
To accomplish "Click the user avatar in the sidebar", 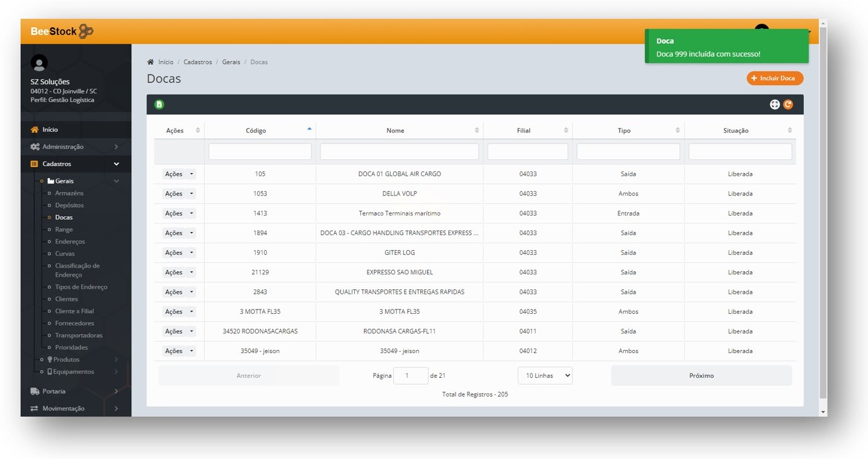I will pyautogui.click(x=39, y=63).
